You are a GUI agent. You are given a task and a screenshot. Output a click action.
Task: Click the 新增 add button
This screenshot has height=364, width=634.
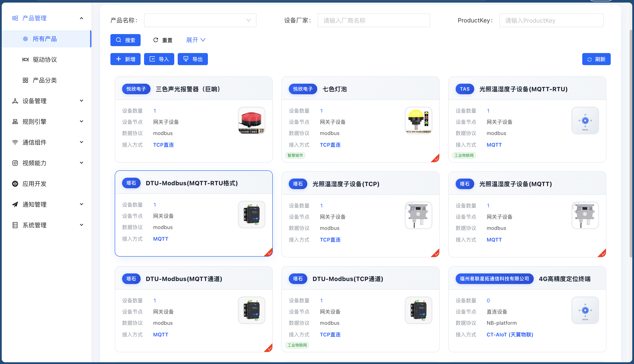pos(125,59)
